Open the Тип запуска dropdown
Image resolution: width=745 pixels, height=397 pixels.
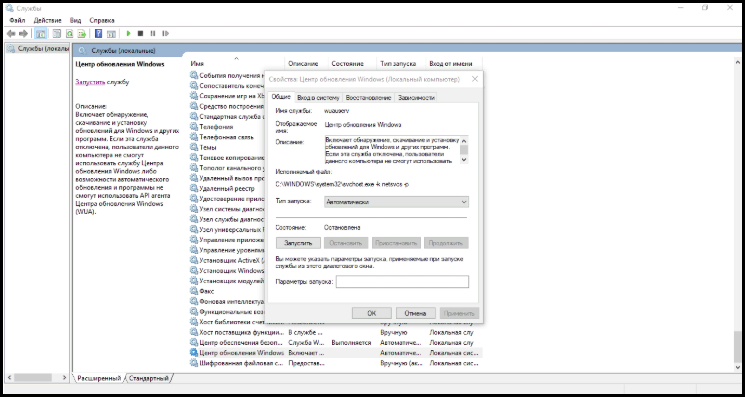coord(396,202)
